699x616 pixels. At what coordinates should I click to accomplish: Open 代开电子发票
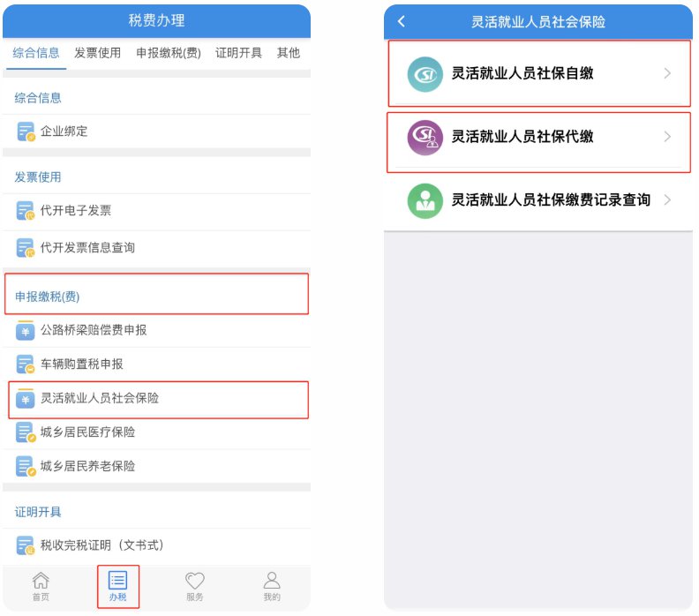click(x=156, y=211)
